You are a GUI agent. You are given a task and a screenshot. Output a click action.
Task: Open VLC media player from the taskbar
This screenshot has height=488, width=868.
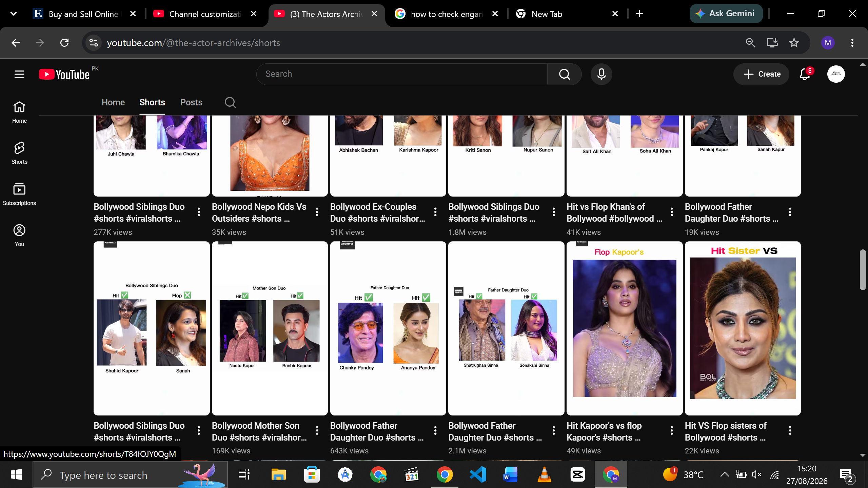click(x=544, y=474)
